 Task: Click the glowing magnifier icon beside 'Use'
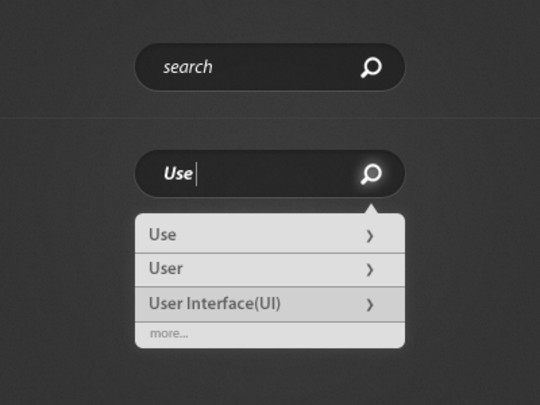click(371, 174)
